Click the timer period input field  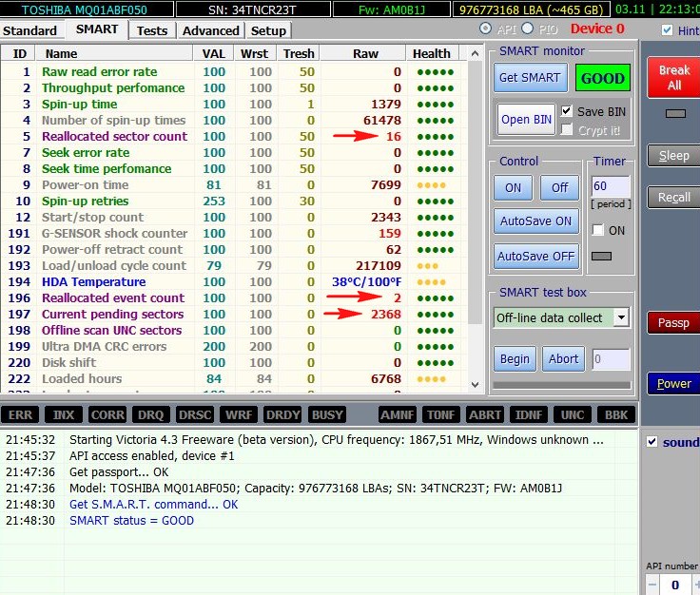tap(610, 187)
